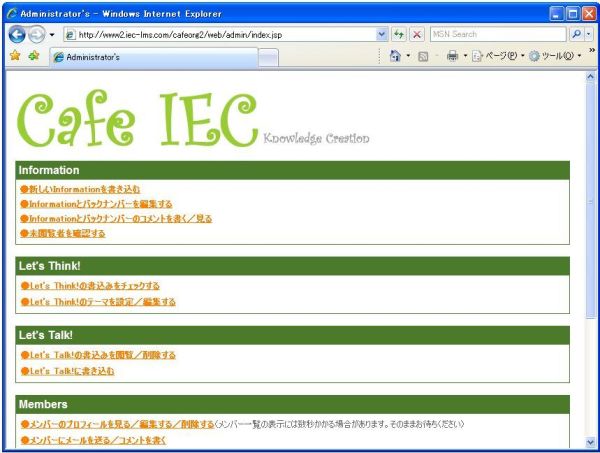This screenshot has width=600, height=453.
Task: Click the red Stop loading icon
Action: tap(417, 35)
